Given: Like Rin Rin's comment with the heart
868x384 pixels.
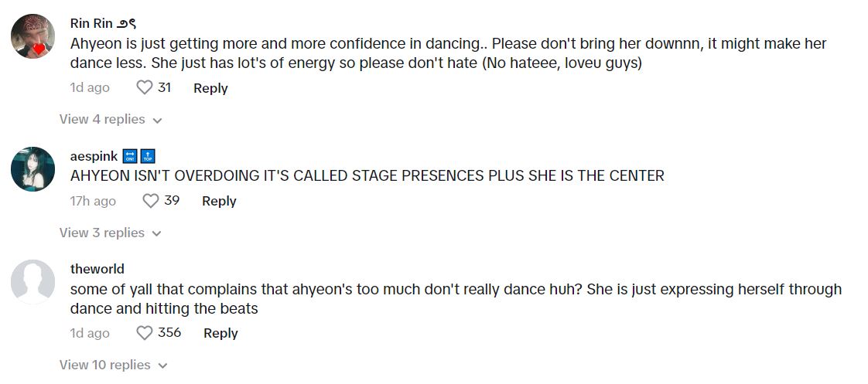Looking at the screenshot, I should (x=144, y=88).
